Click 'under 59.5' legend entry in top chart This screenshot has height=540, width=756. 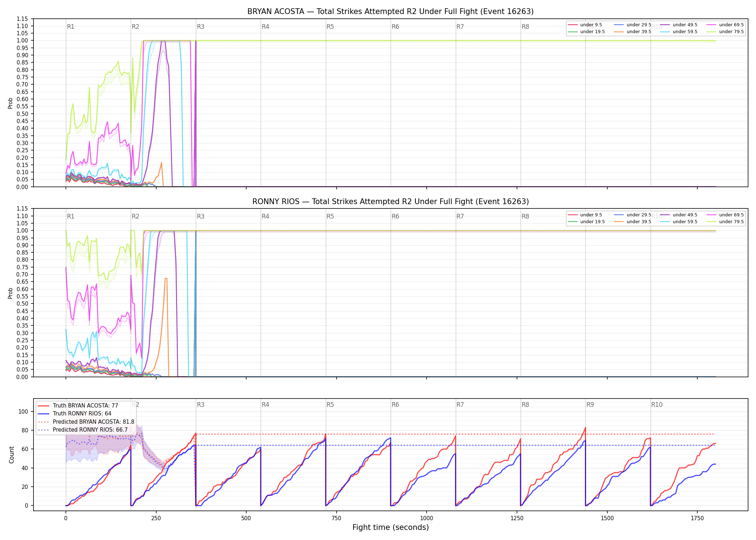pyautogui.click(x=679, y=32)
